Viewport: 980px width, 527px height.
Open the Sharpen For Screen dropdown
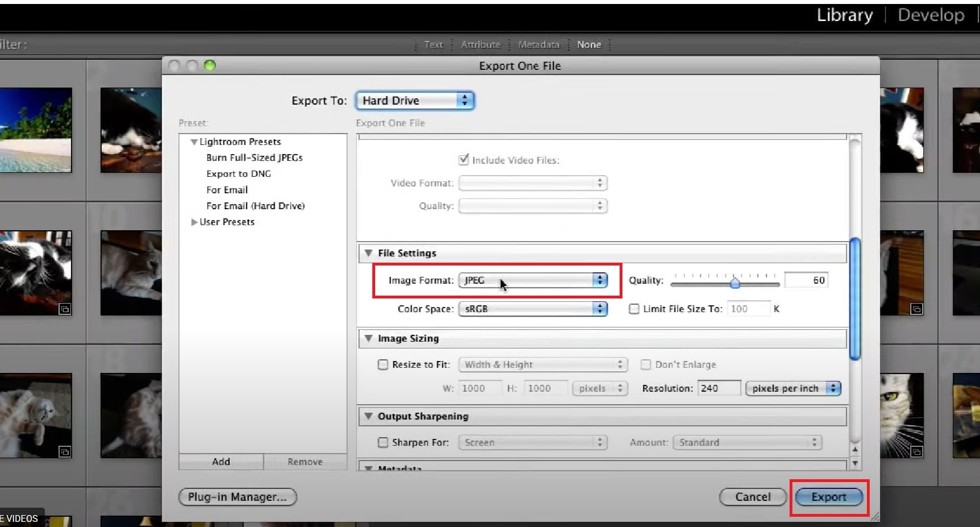[x=533, y=442]
